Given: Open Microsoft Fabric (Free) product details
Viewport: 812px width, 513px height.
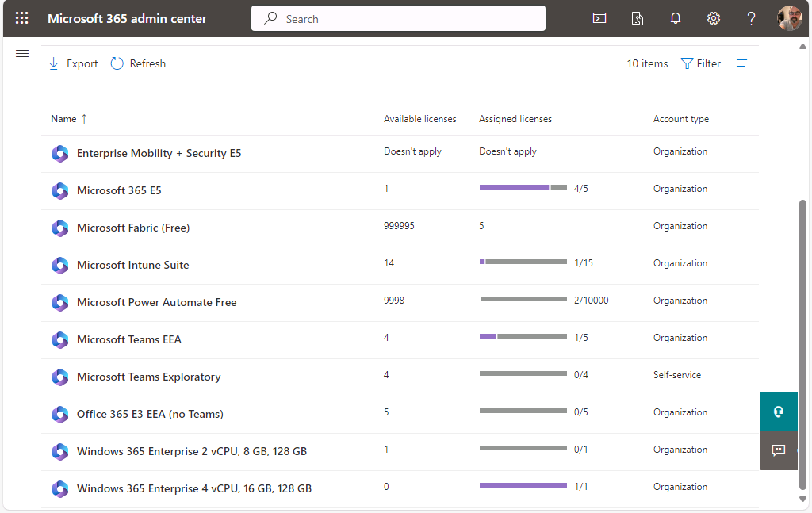Looking at the screenshot, I should pyautogui.click(x=133, y=228).
